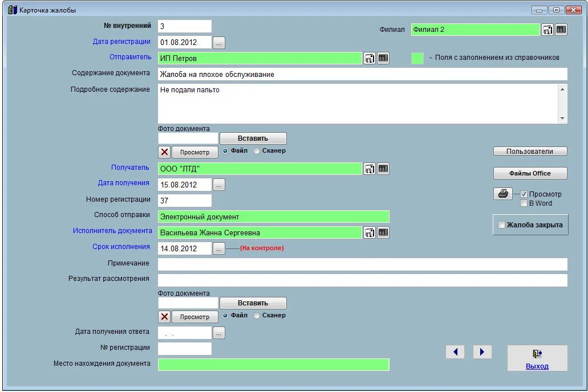Open date picker for Срок исполнения
Image resolution: width=588 pixels, height=392 pixels.
[x=219, y=248]
